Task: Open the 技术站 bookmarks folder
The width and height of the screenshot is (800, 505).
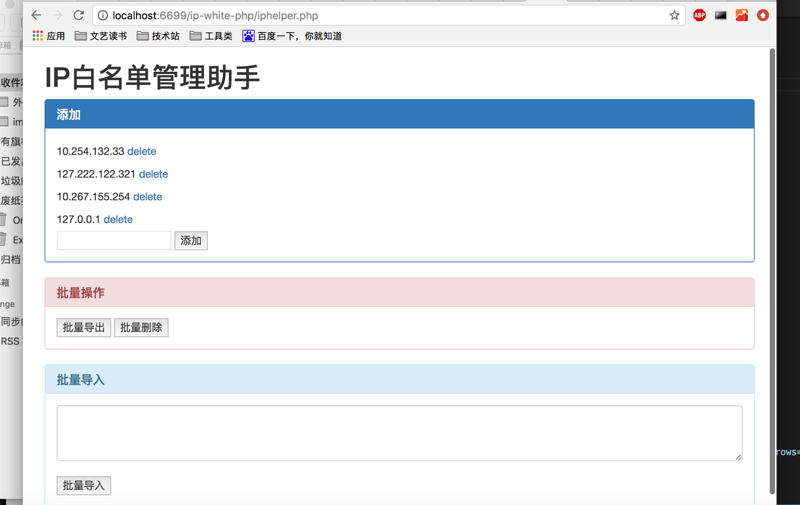Action: coord(158,36)
